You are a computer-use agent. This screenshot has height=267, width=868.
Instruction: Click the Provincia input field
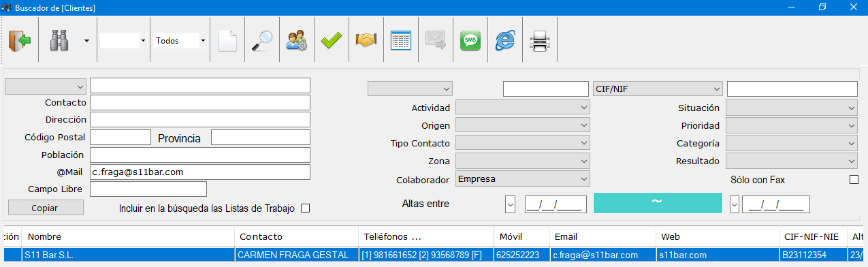tap(261, 138)
